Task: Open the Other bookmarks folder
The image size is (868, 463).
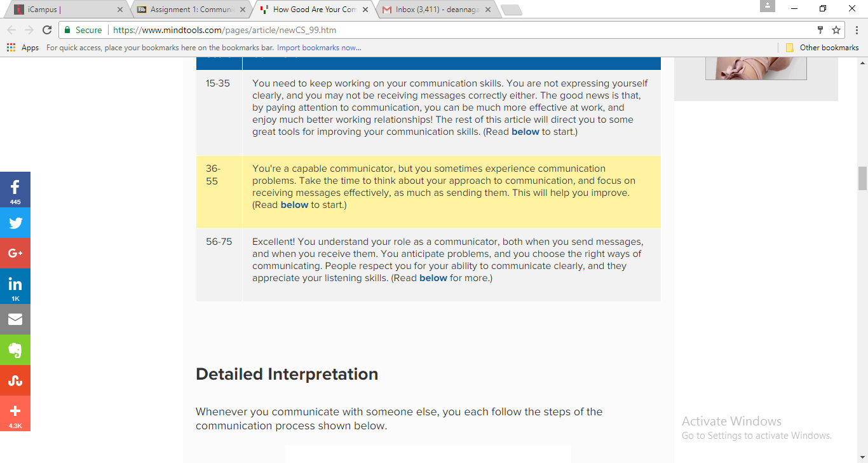Action: [822, 48]
